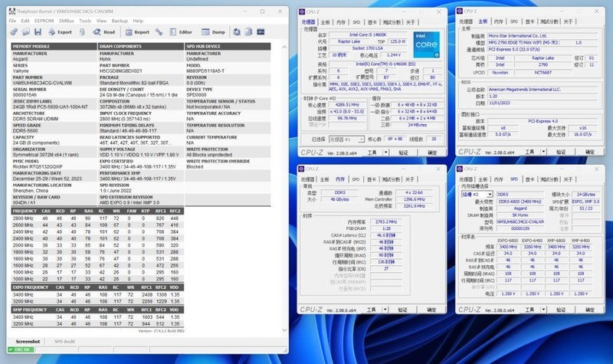The height and width of the screenshot is (364, 613).
Task: Switch to the Screenshot tab at bottom
Action: coord(28,341)
